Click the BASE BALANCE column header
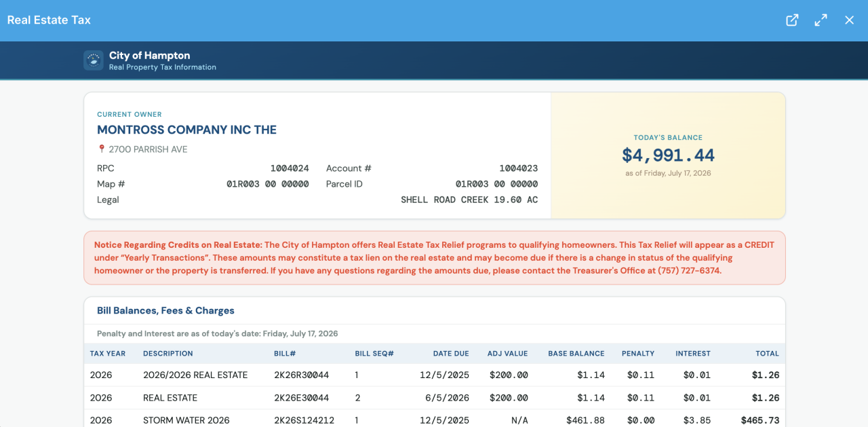Screen dimensions: 868x427 (576, 354)
